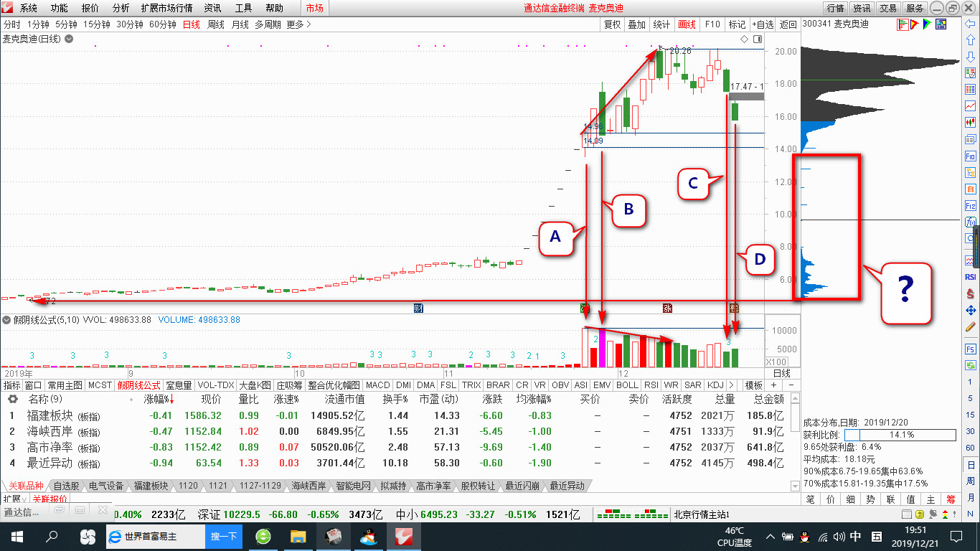This screenshot has height=551, width=980.
Task: Open the 功能 menu
Action: [60, 8]
